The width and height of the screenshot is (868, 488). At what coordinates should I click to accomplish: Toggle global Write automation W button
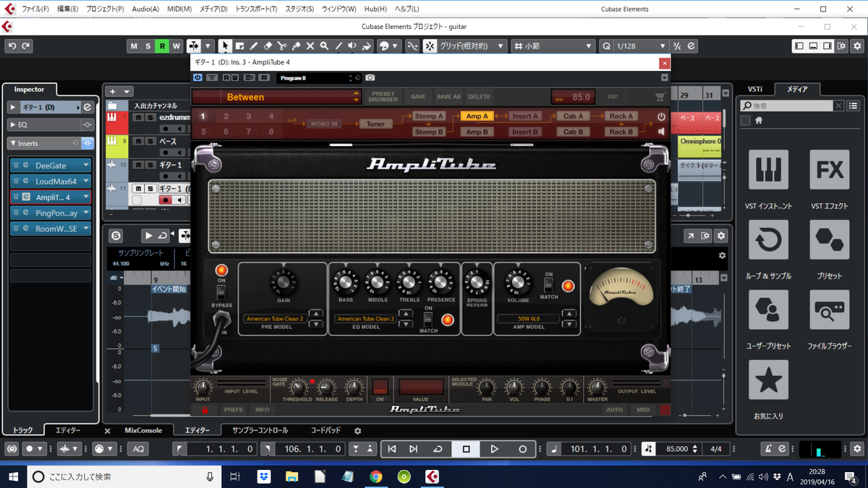[176, 46]
